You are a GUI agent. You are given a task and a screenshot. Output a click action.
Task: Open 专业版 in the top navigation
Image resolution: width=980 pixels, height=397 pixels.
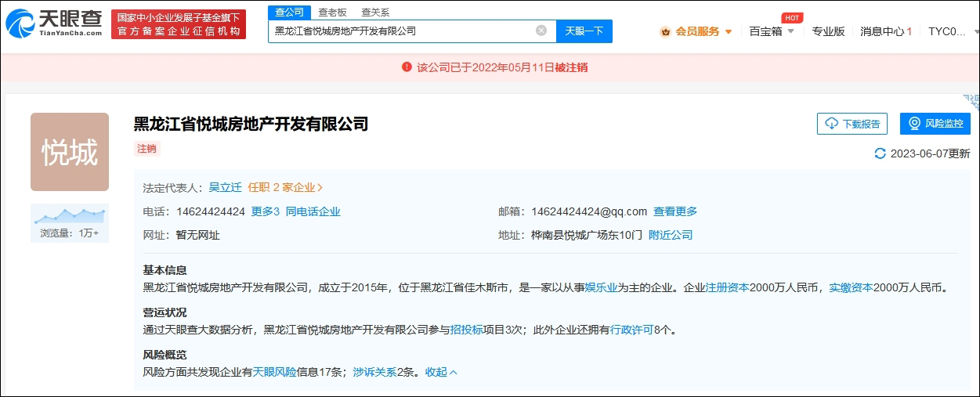(828, 31)
